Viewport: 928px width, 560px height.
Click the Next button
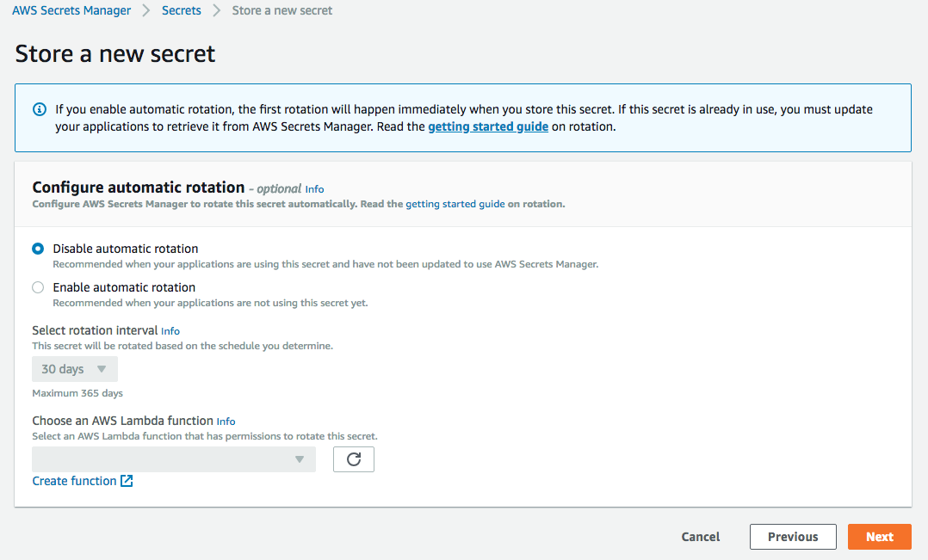879,536
